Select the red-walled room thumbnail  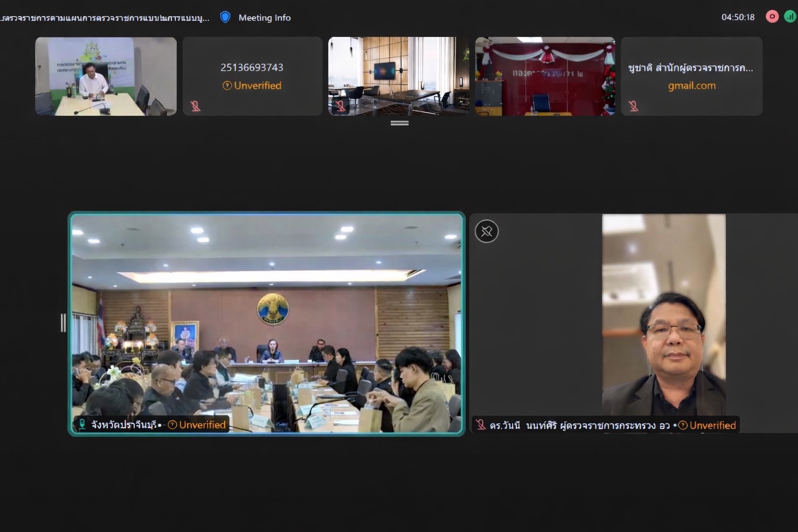click(545, 76)
